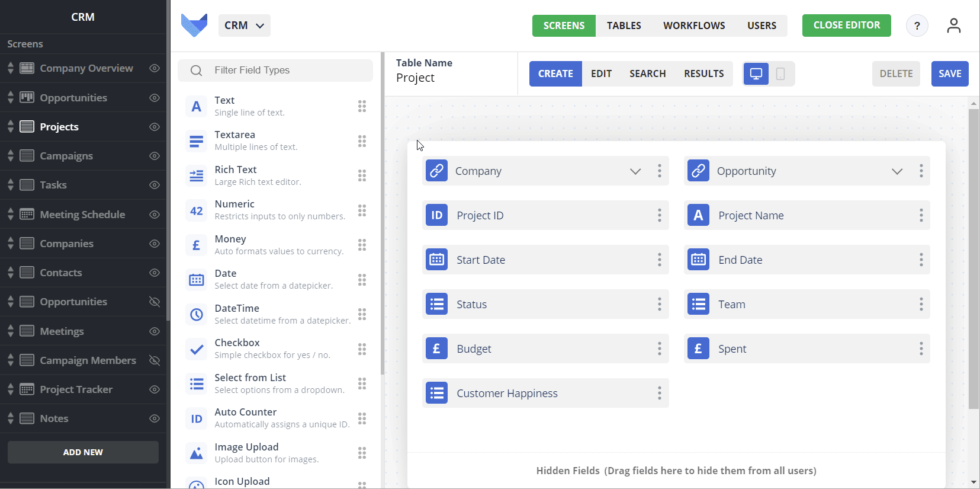Open the help question mark icon
980x489 pixels.
pos(917,25)
